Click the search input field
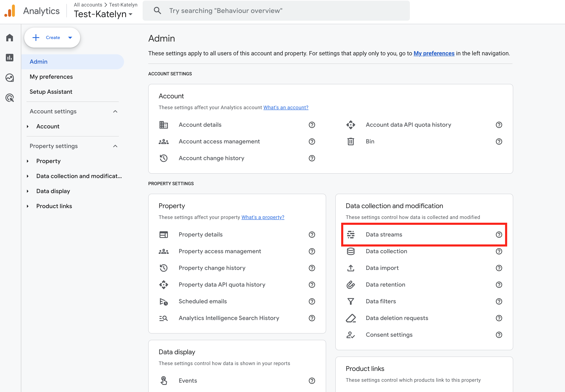The height and width of the screenshot is (392, 565). click(276, 11)
